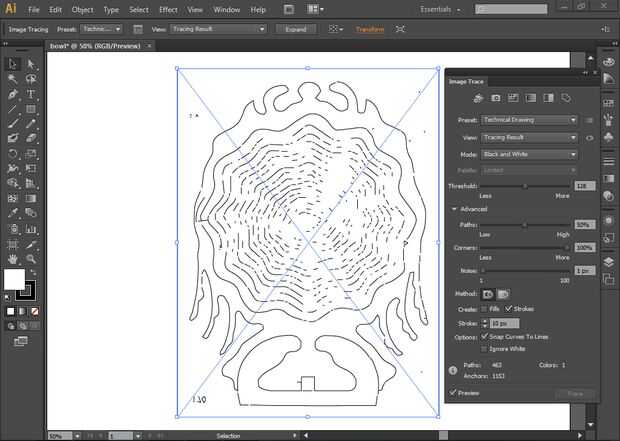This screenshot has height=441, width=620.
Task: Select the Paintbrush tool
Action: point(12,124)
